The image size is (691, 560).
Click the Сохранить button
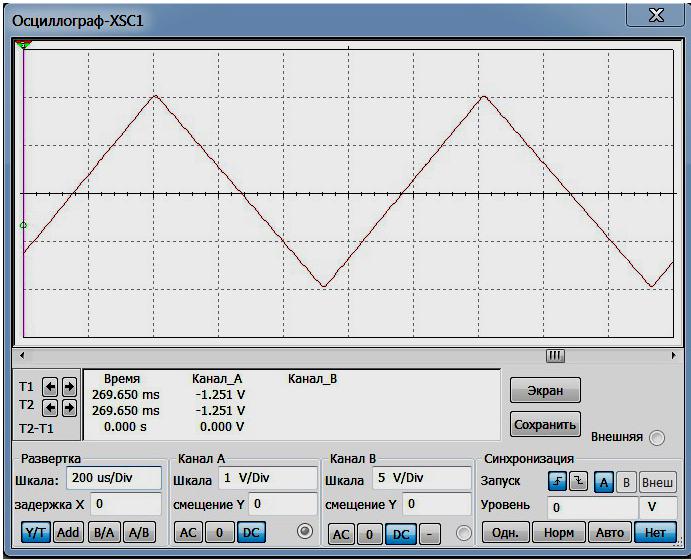[x=545, y=424]
